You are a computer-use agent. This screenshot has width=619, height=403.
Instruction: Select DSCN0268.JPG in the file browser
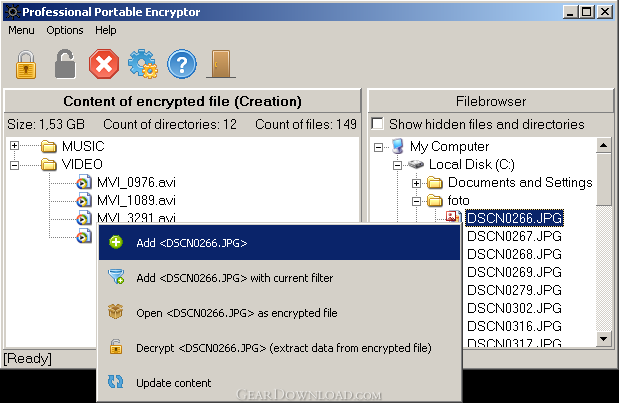tap(514, 254)
